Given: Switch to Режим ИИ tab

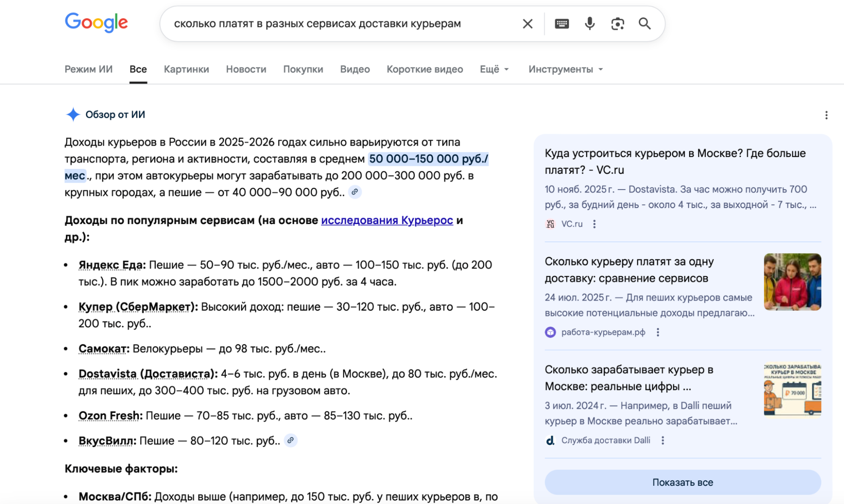Looking at the screenshot, I should [x=88, y=69].
